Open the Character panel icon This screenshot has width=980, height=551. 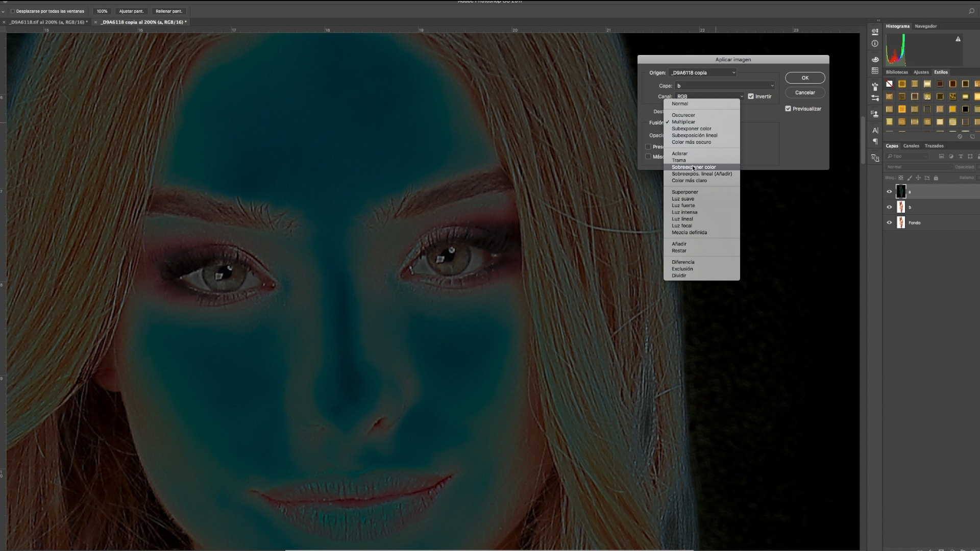click(875, 130)
